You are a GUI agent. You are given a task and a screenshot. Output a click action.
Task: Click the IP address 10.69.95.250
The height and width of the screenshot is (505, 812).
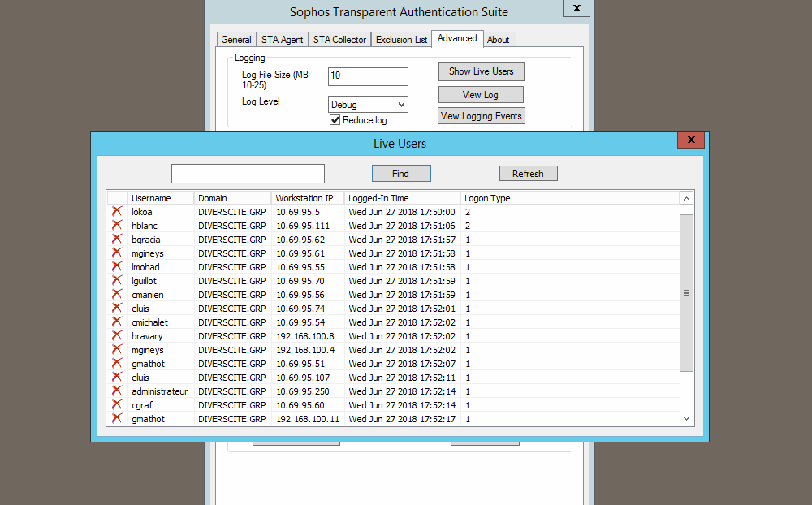(x=302, y=391)
